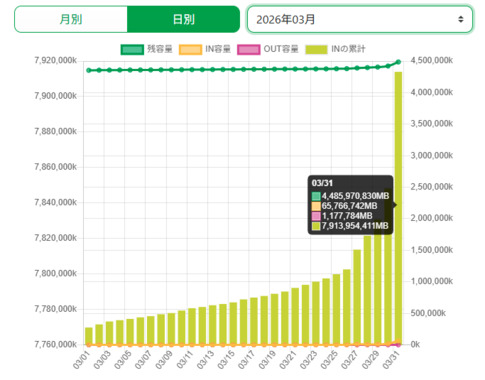The width and height of the screenshot is (485, 380).
Task: Click tooltip value 4,485,970,830MB
Action: coord(355,196)
